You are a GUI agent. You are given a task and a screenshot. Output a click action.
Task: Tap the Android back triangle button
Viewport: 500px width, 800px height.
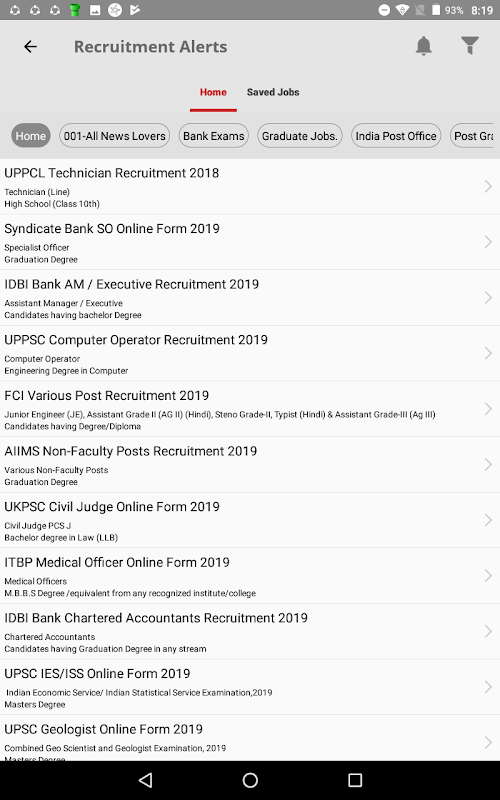click(x=146, y=780)
